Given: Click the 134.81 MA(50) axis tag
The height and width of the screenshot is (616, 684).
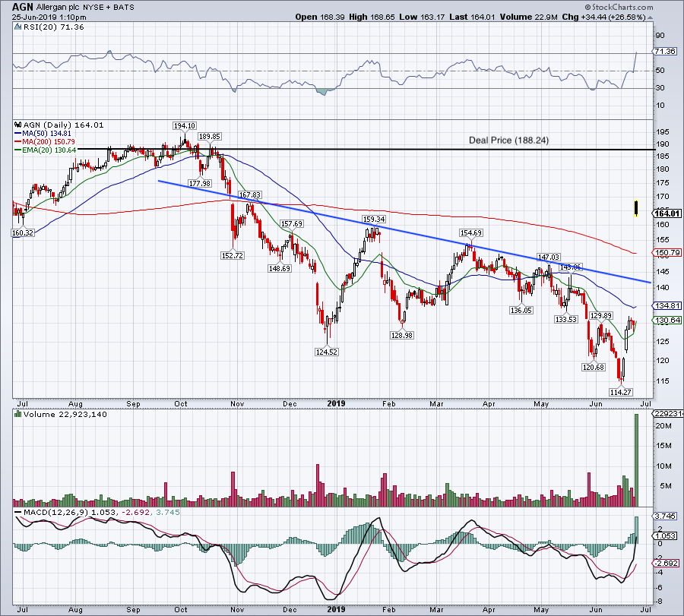Looking at the screenshot, I should point(667,305).
